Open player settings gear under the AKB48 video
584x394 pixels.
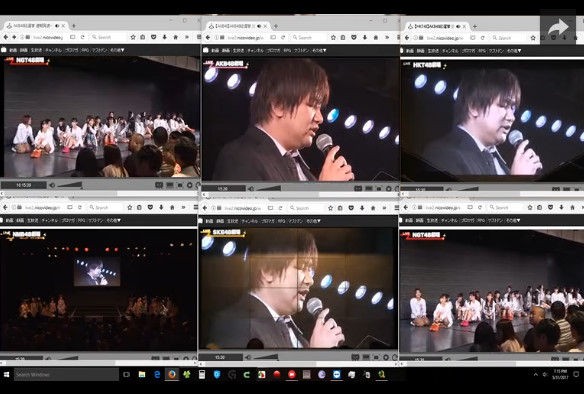pyautogui.click(x=388, y=188)
